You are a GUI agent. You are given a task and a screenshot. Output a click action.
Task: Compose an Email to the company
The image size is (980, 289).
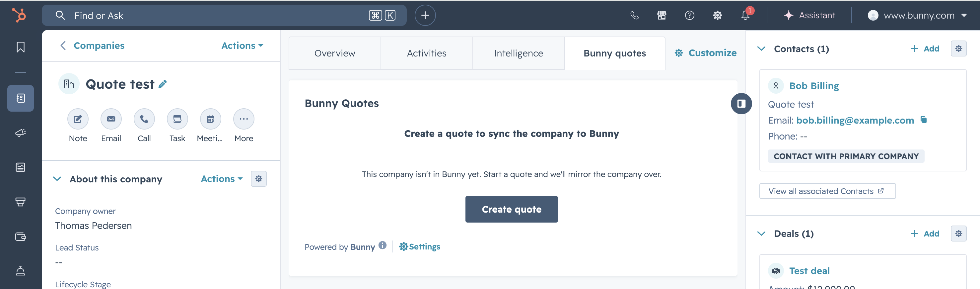[111, 119]
